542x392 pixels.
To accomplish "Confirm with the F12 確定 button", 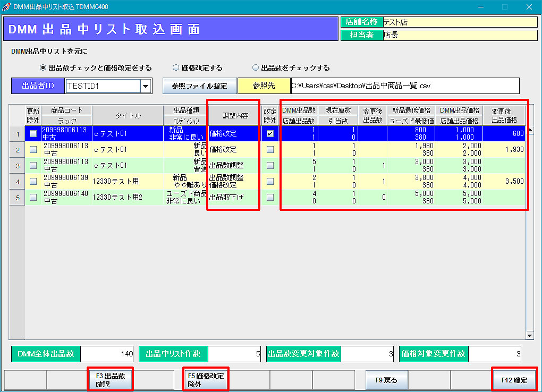I will point(514,380).
